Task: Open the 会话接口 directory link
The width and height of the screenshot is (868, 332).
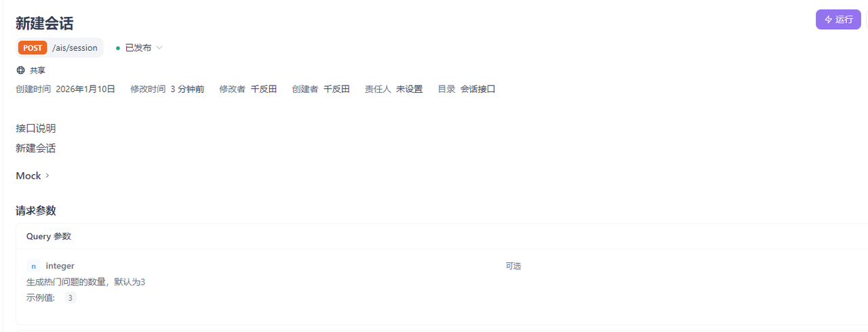Action: coord(478,89)
